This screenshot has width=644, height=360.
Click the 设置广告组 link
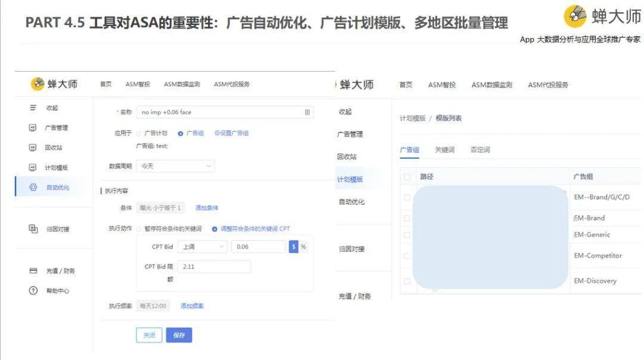click(x=231, y=133)
